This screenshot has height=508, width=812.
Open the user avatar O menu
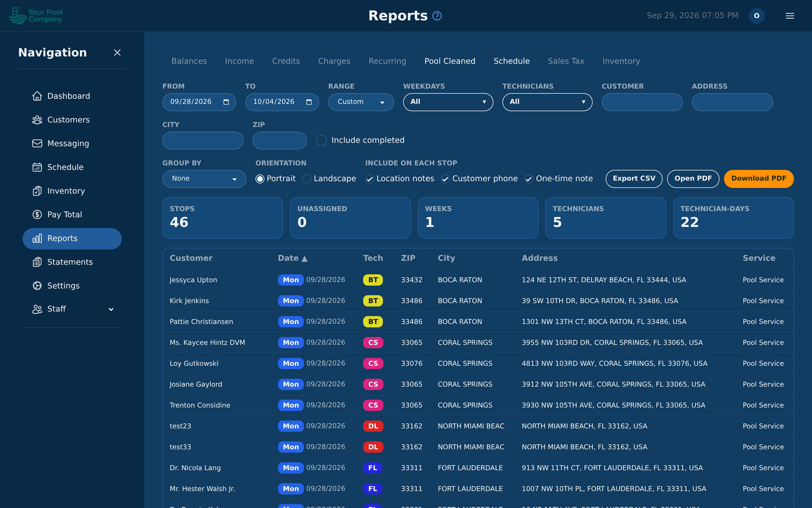point(756,16)
